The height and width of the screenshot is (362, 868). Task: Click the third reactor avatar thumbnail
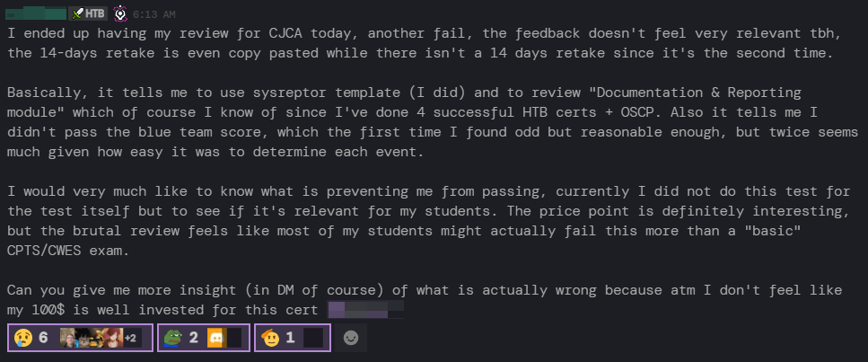coord(98,339)
